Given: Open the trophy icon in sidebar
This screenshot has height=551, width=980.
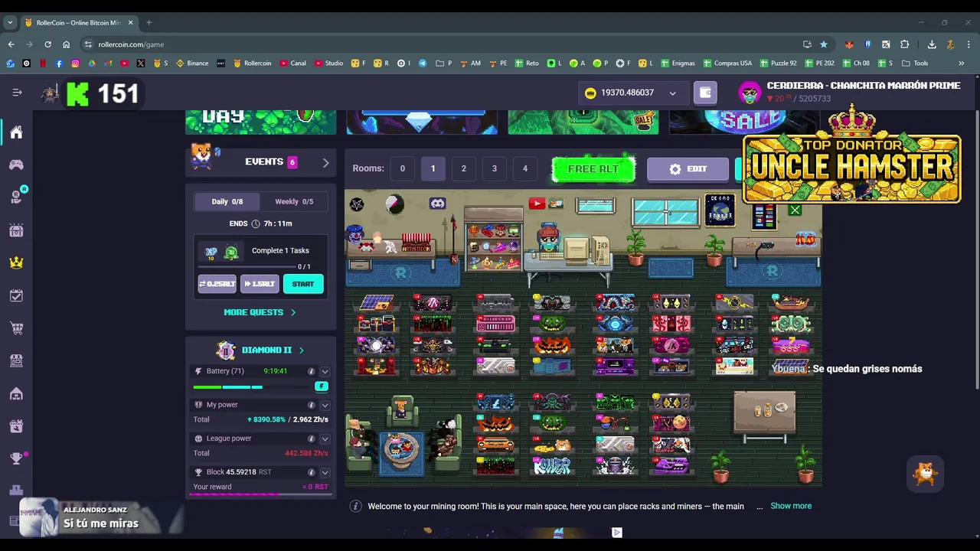Looking at the screenshot, I should click(16, 458).
